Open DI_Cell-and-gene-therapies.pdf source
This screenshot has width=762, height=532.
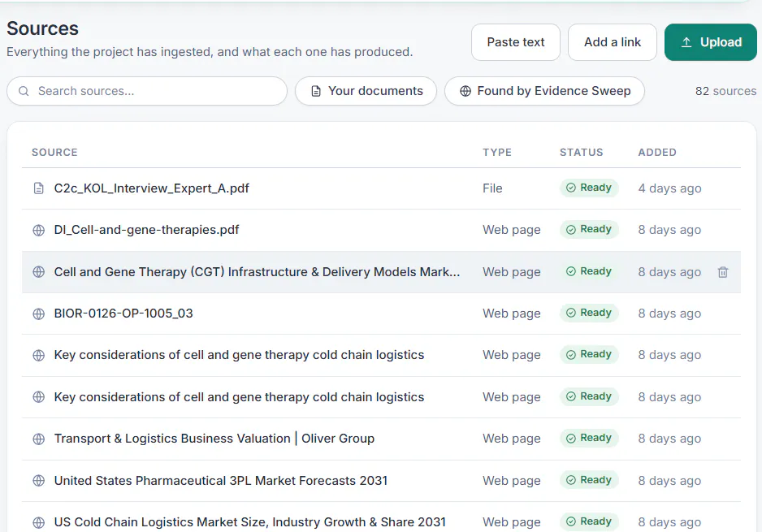(x=146, y=230)
